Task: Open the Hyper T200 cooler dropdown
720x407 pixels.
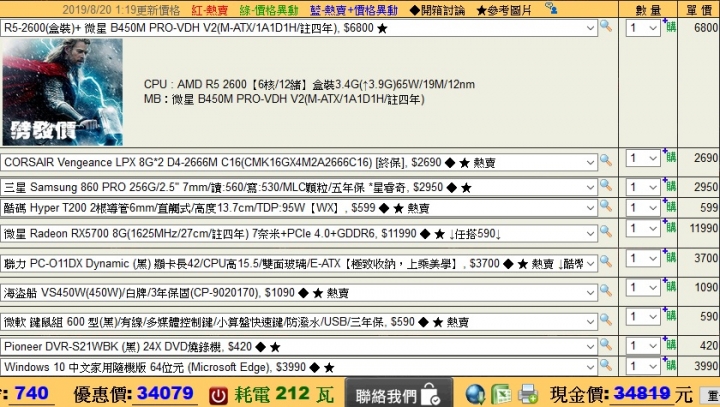Action: coord(299,208)
